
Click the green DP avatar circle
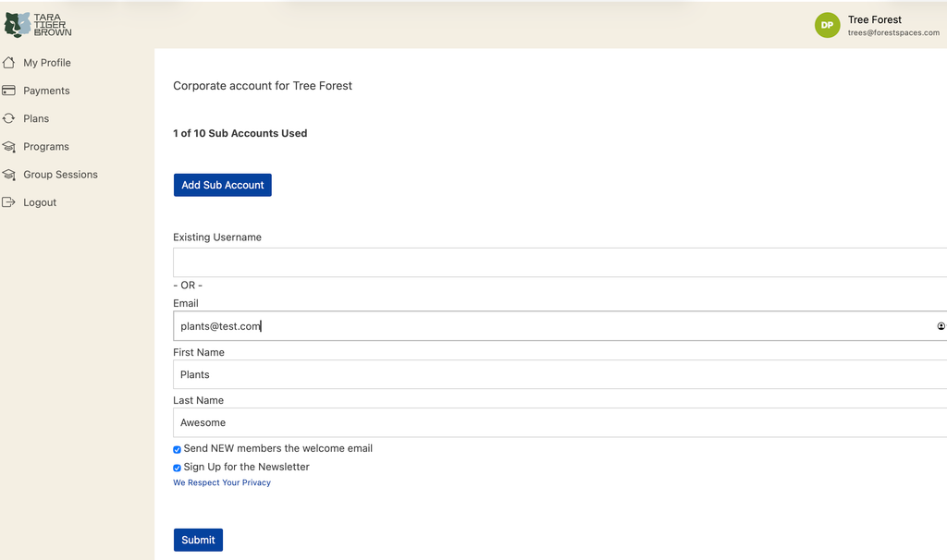coord(827,25)
